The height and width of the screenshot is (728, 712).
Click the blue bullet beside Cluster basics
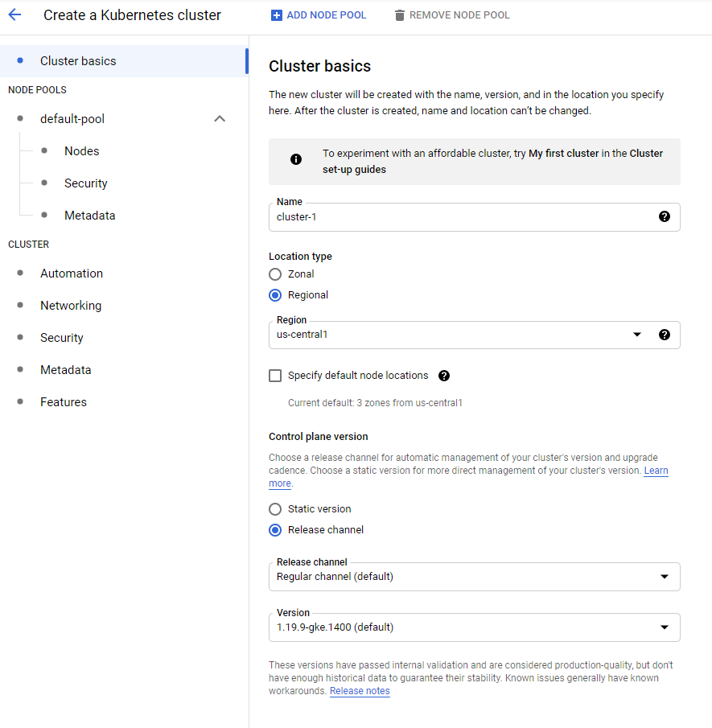click(x=19, y=60)
